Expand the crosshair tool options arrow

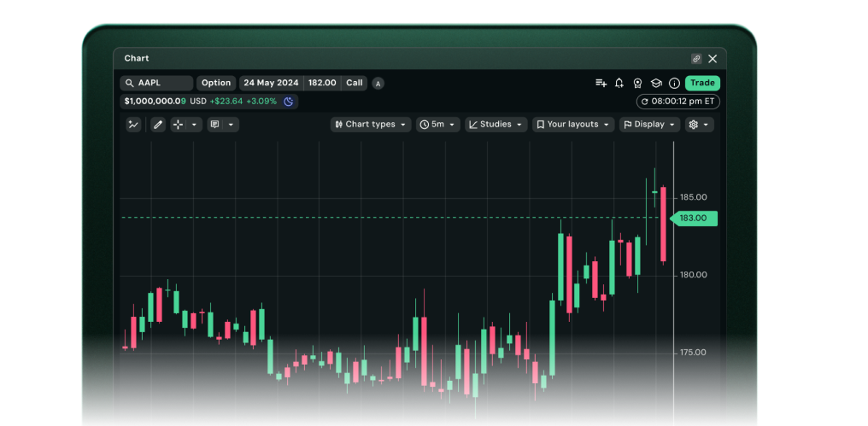point(194,125)
